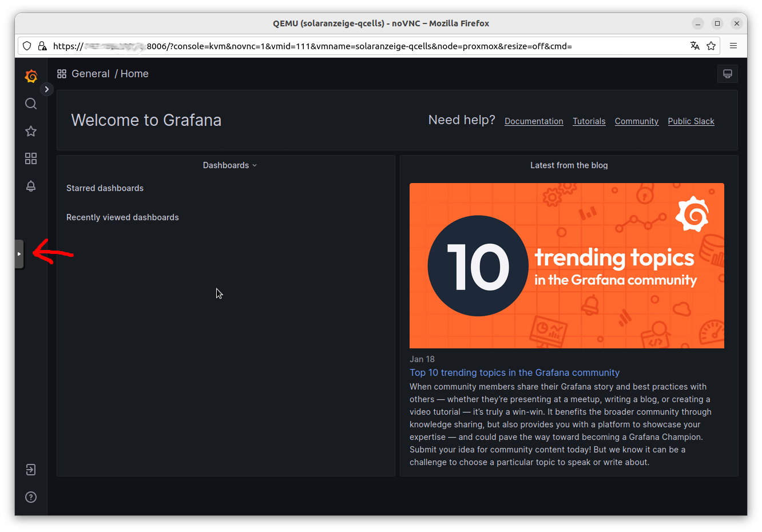Viewport: 762px width, 532px height.
Task: Click the Firefox translate page icon
Action: (x=694, y=46)
